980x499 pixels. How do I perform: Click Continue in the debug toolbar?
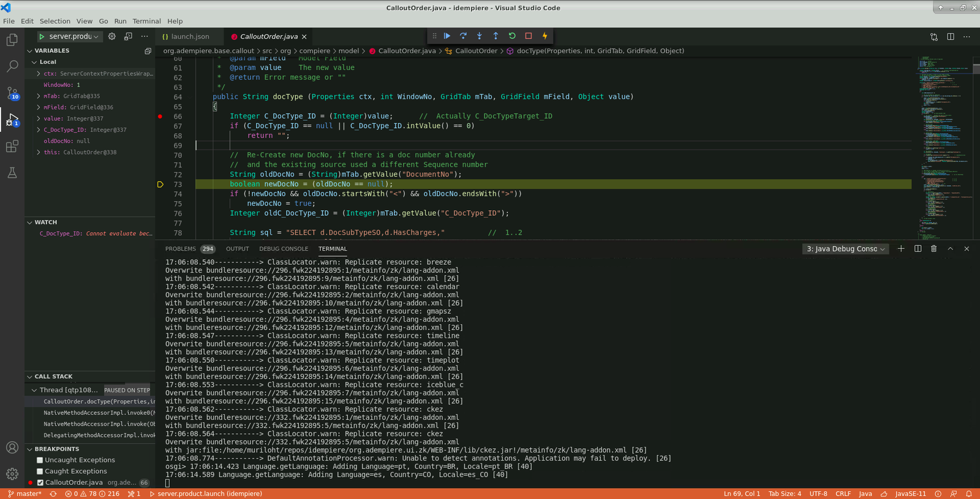point(447,36)
